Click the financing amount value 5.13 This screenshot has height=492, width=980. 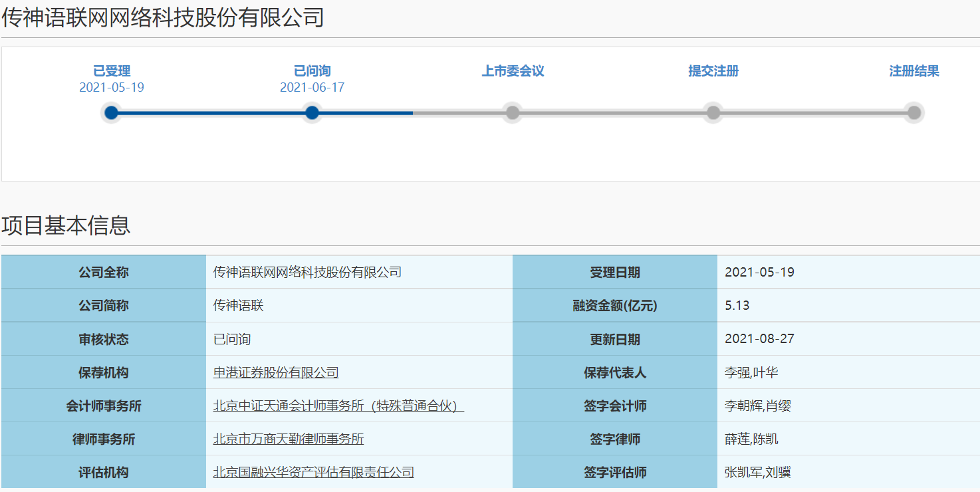pyautogui.click(x=737, y=306)
